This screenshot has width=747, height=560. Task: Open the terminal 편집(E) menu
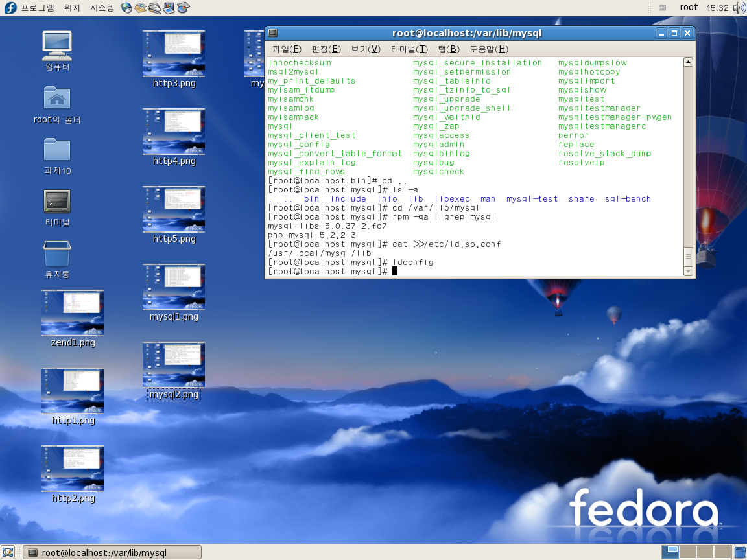[326, 49]
